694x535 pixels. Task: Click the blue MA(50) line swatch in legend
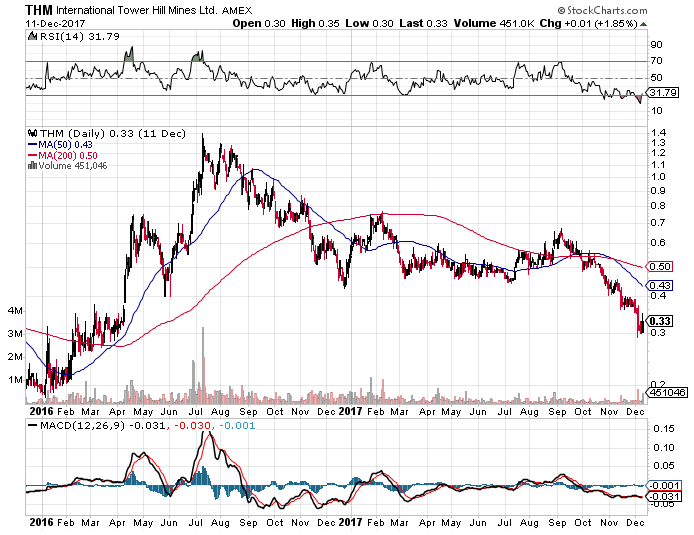tap(32, 144)
